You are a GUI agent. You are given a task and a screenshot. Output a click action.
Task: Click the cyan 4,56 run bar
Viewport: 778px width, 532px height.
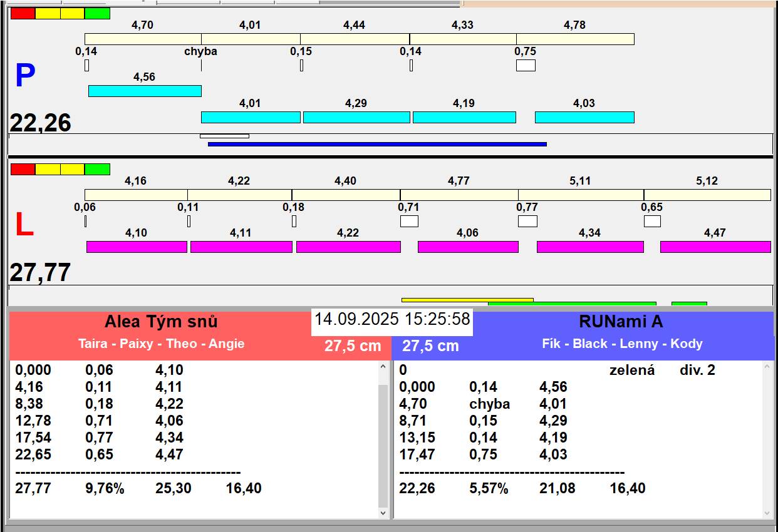point(145,91)
